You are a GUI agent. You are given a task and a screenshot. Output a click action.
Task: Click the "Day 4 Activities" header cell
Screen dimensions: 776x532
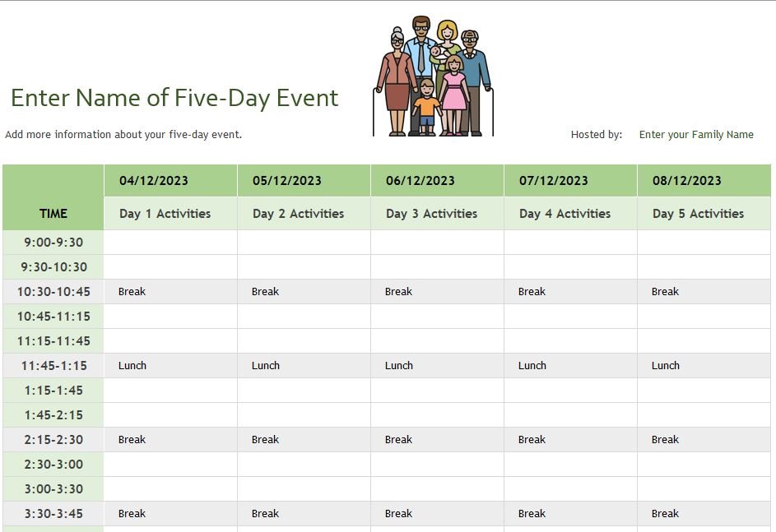570,214
